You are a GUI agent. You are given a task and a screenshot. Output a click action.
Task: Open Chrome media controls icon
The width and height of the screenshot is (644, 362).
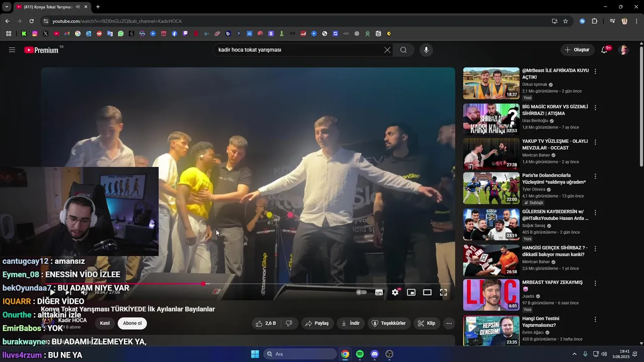click(x=612, y=21)
